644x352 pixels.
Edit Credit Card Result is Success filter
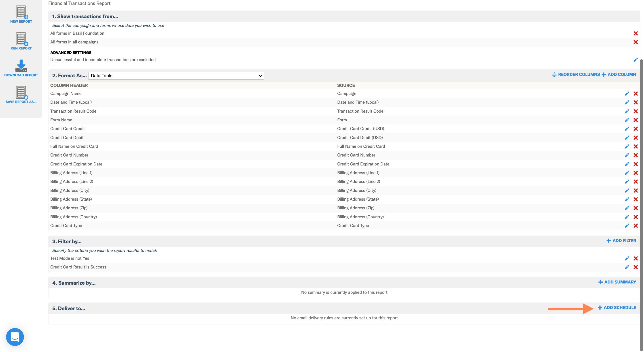pos(627,267)
